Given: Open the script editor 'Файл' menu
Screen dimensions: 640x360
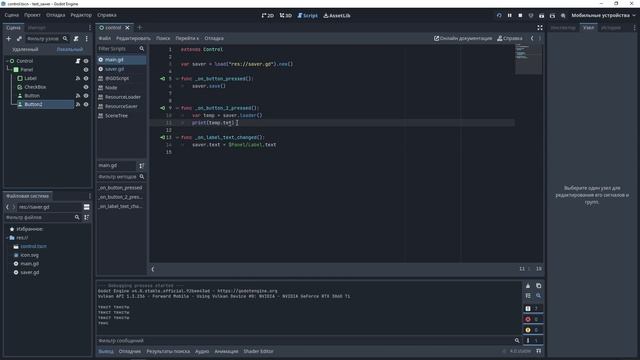Looking at the screenshot, I should pyautogui.click(x=104, y=38).
